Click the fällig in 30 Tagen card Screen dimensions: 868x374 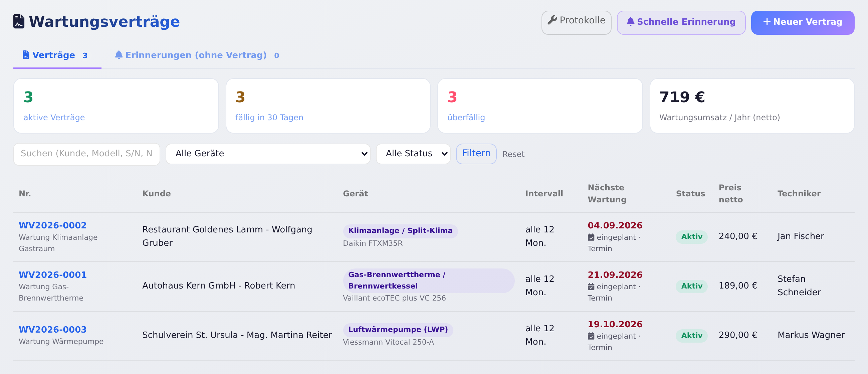coord(328,106)
